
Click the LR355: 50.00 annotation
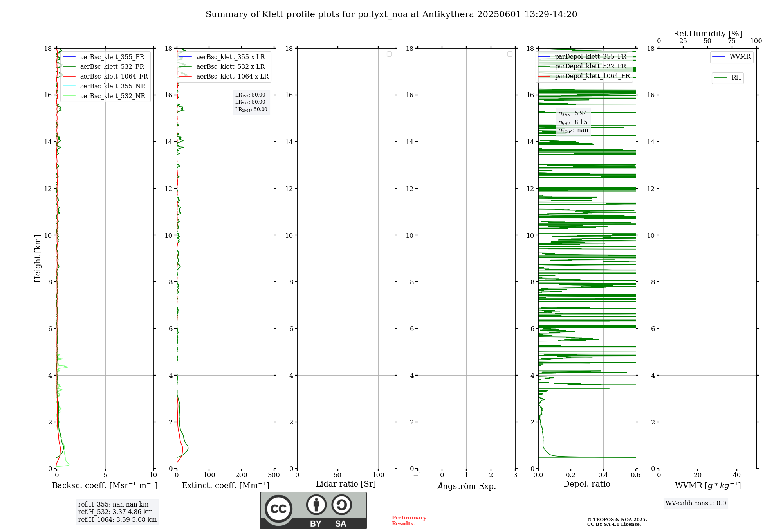(250, 95)
